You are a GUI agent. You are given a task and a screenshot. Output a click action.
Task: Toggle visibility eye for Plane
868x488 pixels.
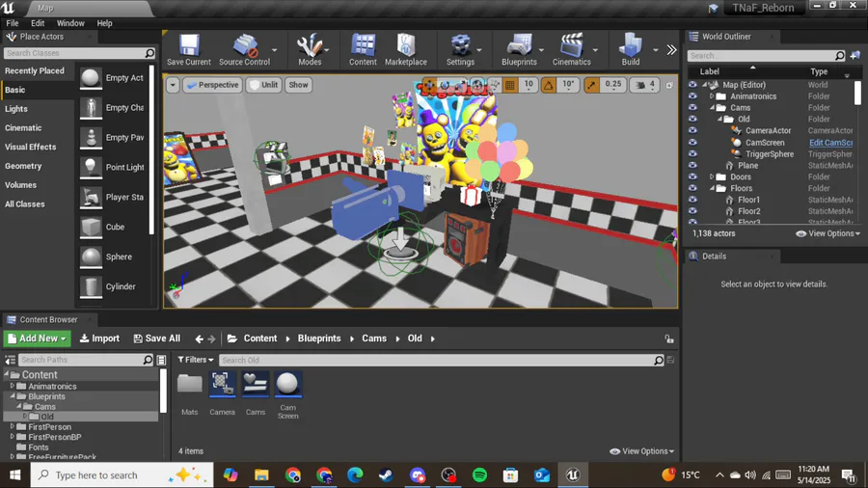[692, 166]
